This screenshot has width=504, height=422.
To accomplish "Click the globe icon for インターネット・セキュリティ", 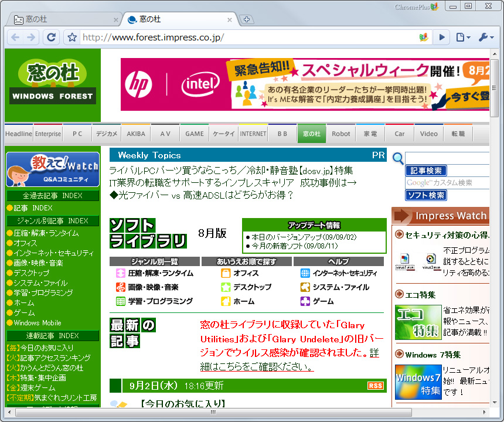I will coord(305,272).
